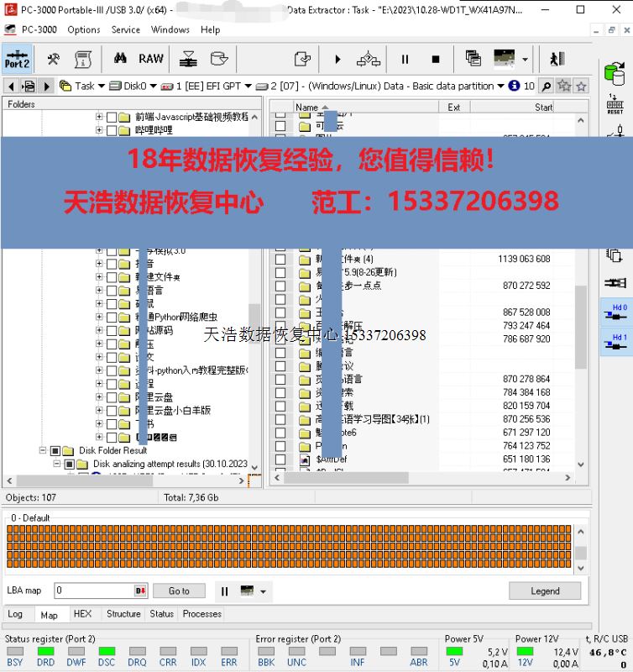Switch to the HEX tab

coord(82,614)
